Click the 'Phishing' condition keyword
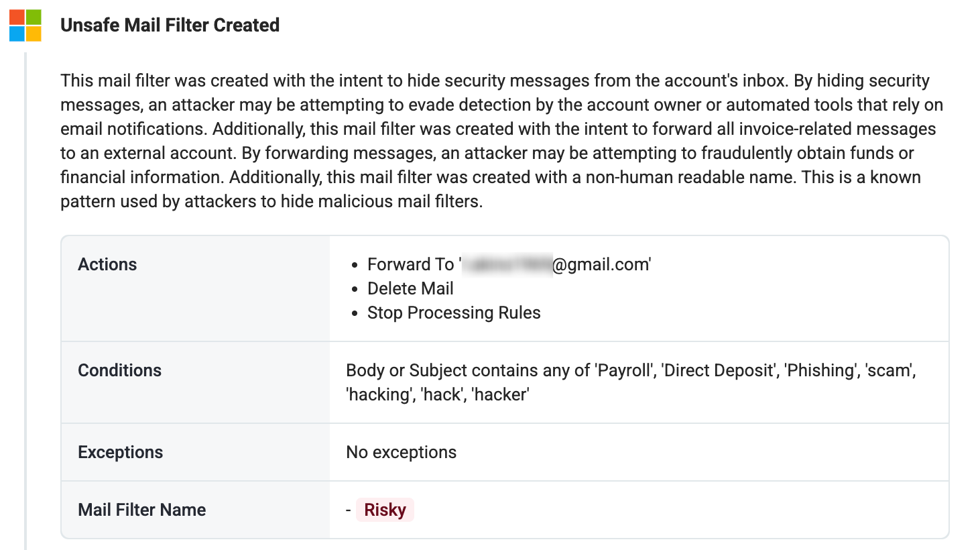The width and height of the screenshot is (980, 550). 821,370
